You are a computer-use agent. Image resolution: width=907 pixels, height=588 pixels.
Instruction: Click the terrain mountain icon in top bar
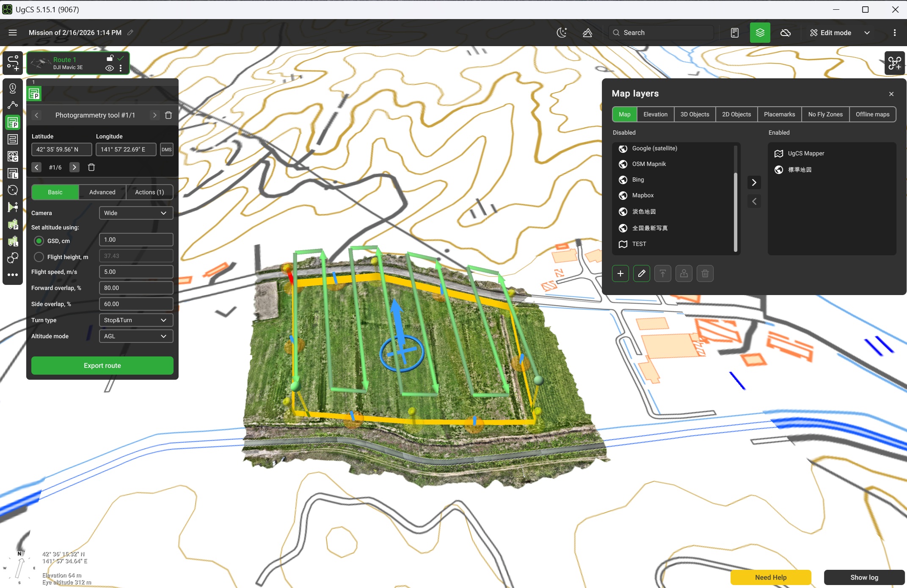click(587, 33)
